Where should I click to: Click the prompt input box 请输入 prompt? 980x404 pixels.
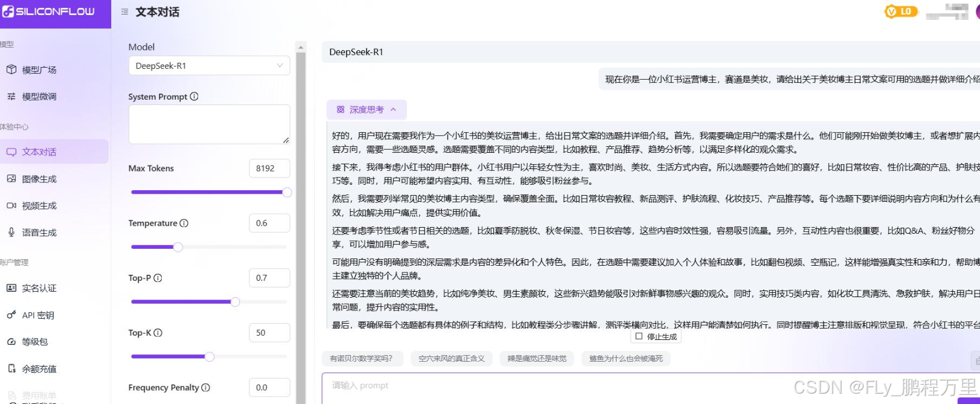point(651,388)
